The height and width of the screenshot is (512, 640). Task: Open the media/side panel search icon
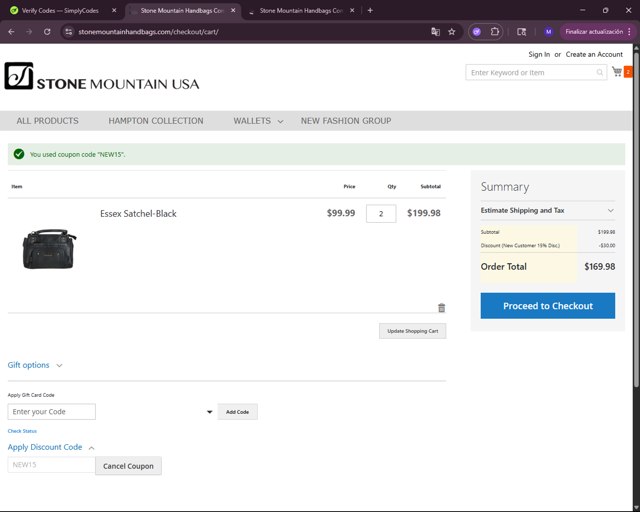[x=522, y=32]
